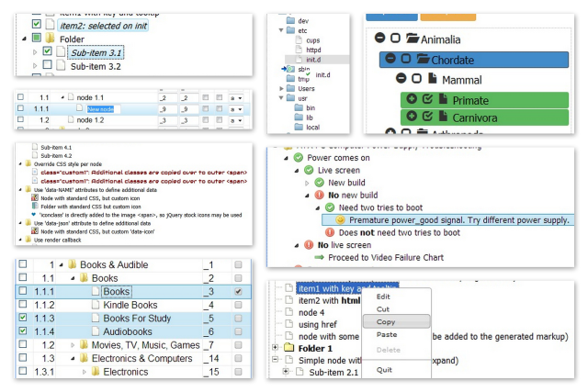Click the file icon next to Mammal
588x392 pixels.
pos(433,78)
